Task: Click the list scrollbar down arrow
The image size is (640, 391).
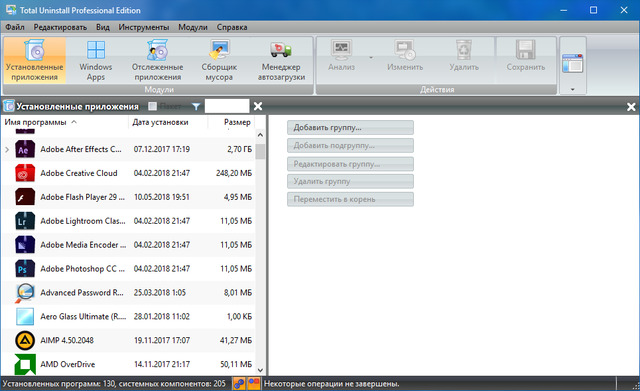Action: click(260, 371)
